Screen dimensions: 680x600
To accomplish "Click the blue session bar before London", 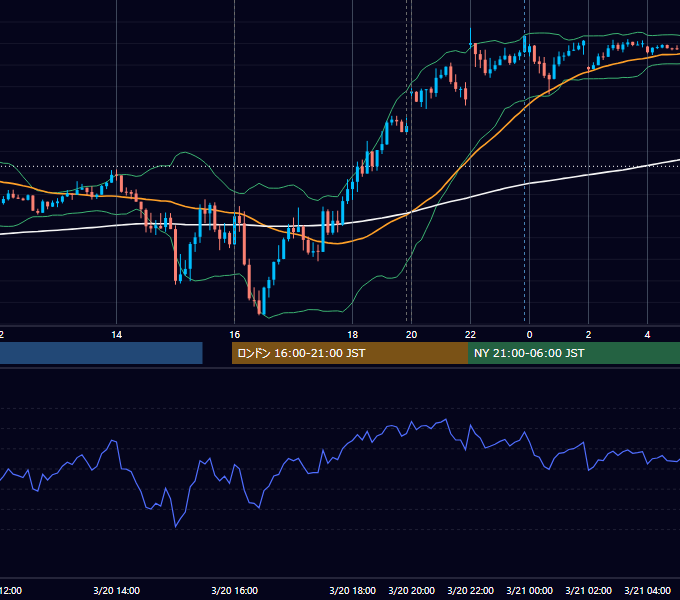I will pyautogui.click(x=101, y=353).
